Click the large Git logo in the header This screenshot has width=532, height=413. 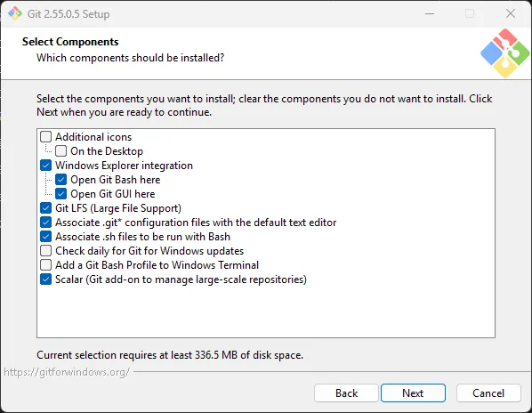coord(504,53)
